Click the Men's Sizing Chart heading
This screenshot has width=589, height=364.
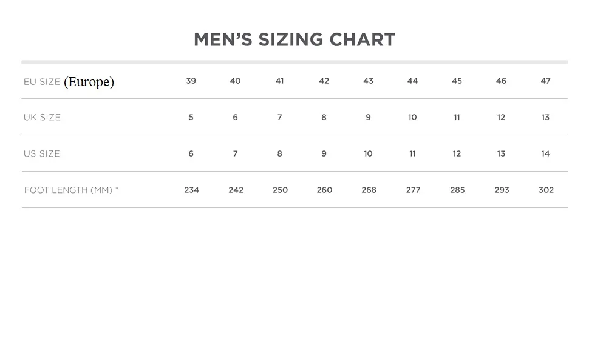tap(294, 40)
